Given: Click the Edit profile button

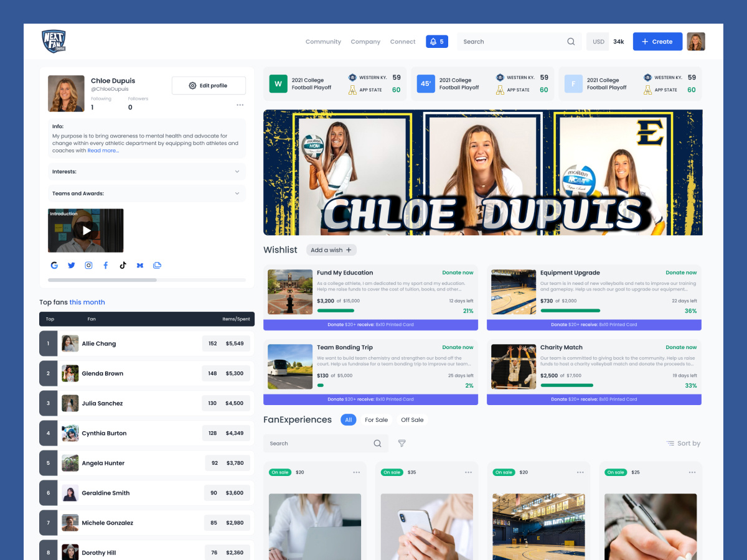Looking at the screenshot, I should coord(209,85).
